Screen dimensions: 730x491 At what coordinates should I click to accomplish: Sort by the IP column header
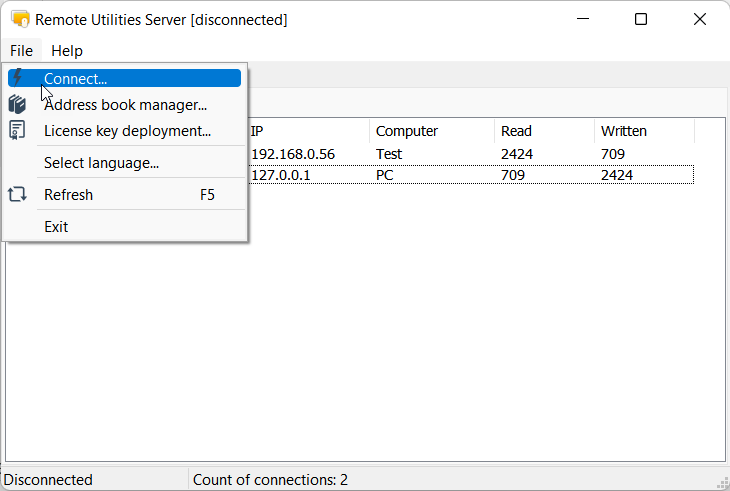click(305, 131)
